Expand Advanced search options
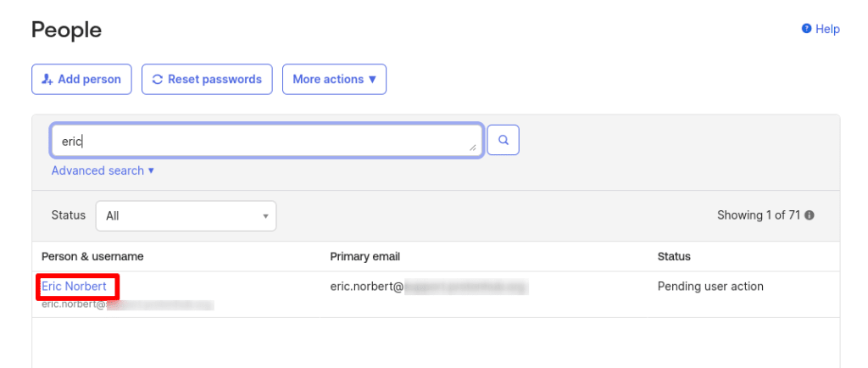This screenshot has height=368, width=868. (103, 170)
